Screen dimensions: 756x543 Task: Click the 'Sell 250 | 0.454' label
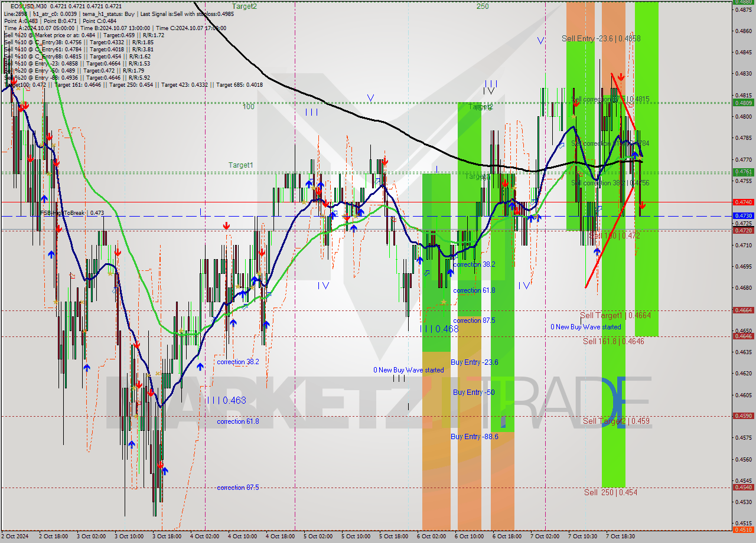tap(611, 492)
